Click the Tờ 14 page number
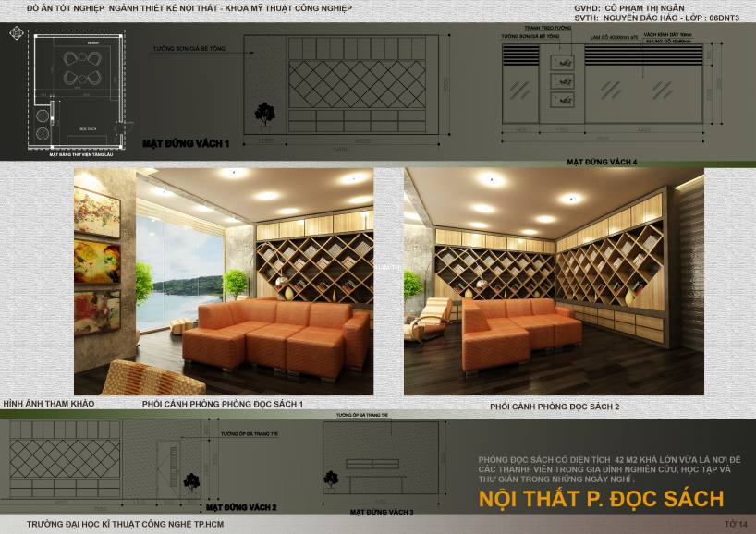 (736, 525)
